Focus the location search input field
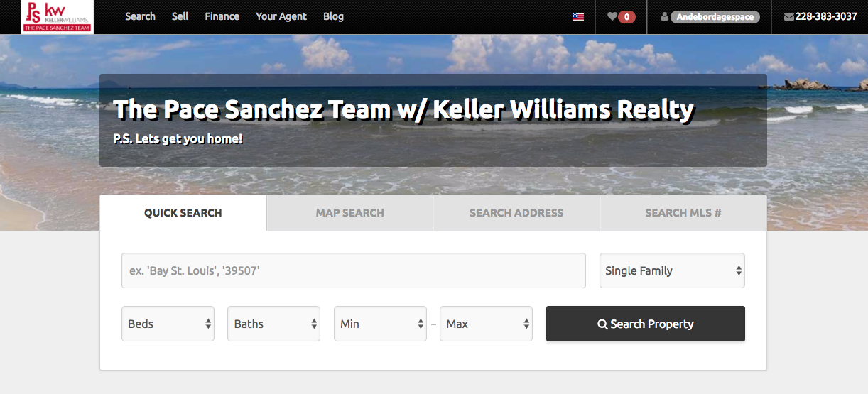 pyautogui.click(x=354, y=270)
